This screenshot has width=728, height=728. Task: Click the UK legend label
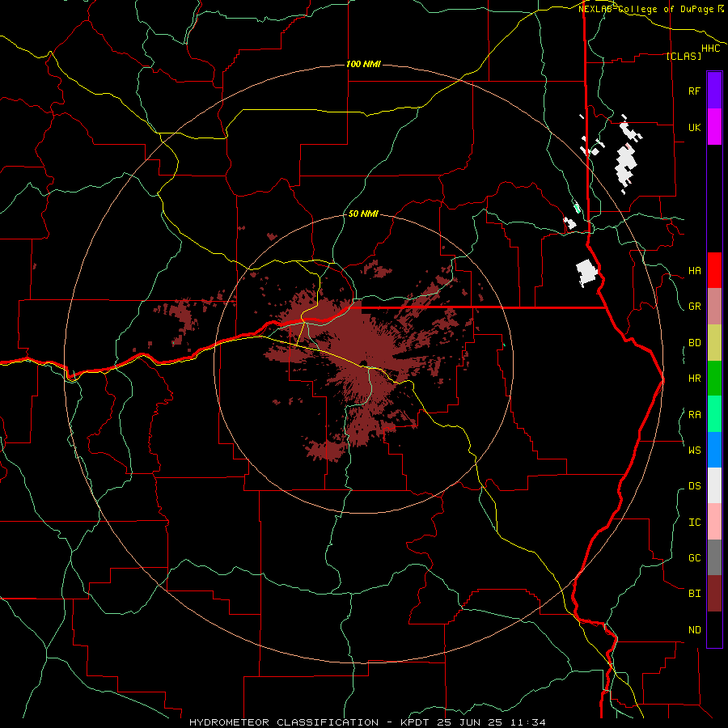tap(694, 127)
